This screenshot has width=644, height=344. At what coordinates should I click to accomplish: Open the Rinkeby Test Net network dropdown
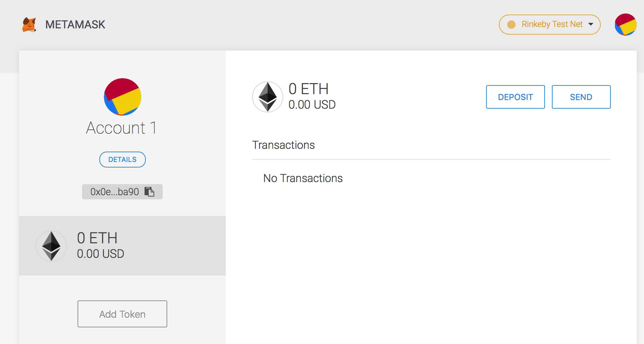pyautogui.click(x=549, y=25)
